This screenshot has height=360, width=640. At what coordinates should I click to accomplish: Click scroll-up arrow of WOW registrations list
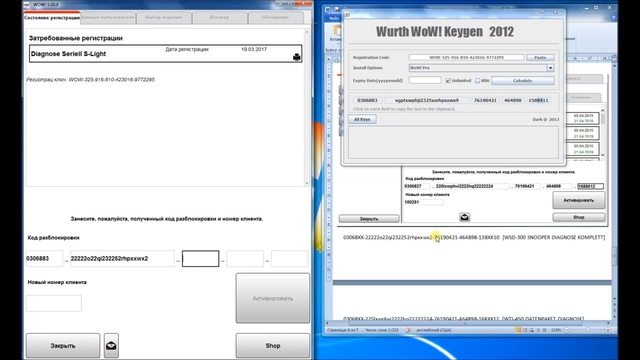tap(307, 32)
